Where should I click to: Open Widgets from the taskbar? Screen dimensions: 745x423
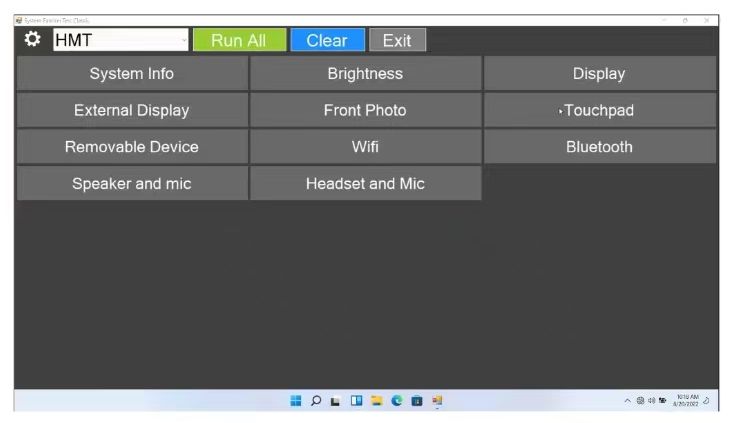pos(356,401)
